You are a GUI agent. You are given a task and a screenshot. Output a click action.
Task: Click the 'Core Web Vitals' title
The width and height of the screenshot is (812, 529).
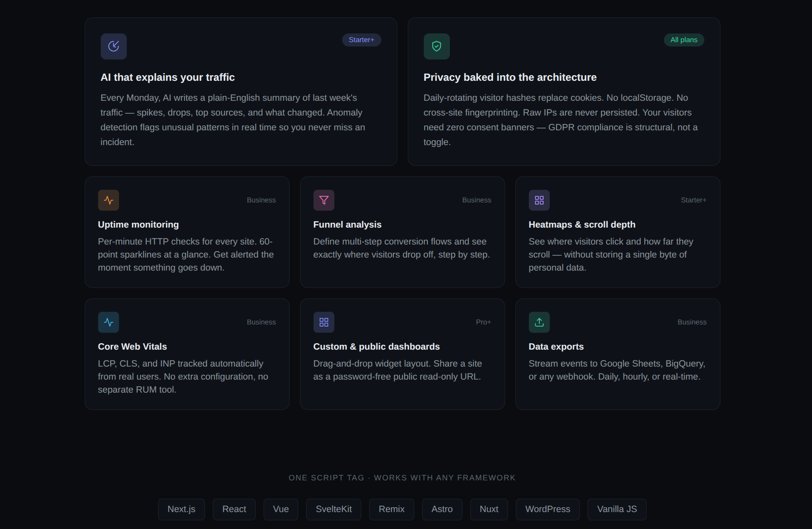click(x=132, y=347)
